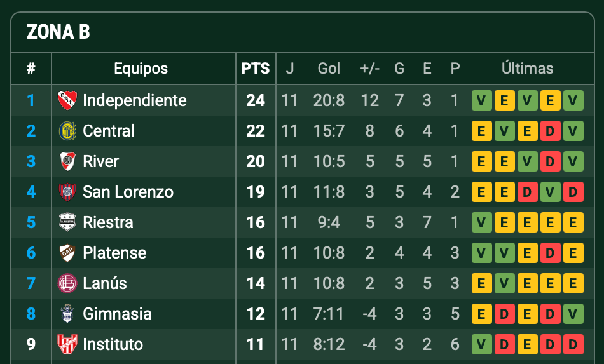Click the ZONA B table title
Viewport: 604px width, 364px height.
58,32
